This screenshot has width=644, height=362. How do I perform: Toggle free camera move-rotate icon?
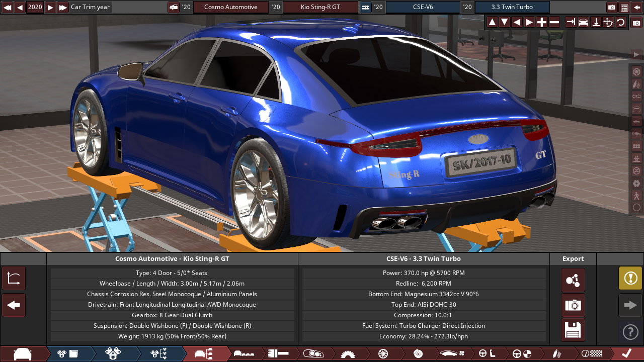608,22
